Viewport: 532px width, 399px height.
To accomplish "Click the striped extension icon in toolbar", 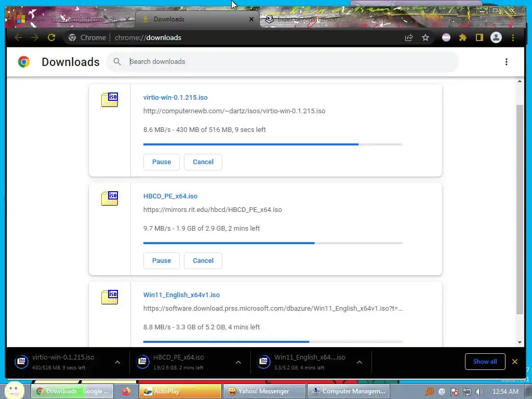I will click(446, 37).
